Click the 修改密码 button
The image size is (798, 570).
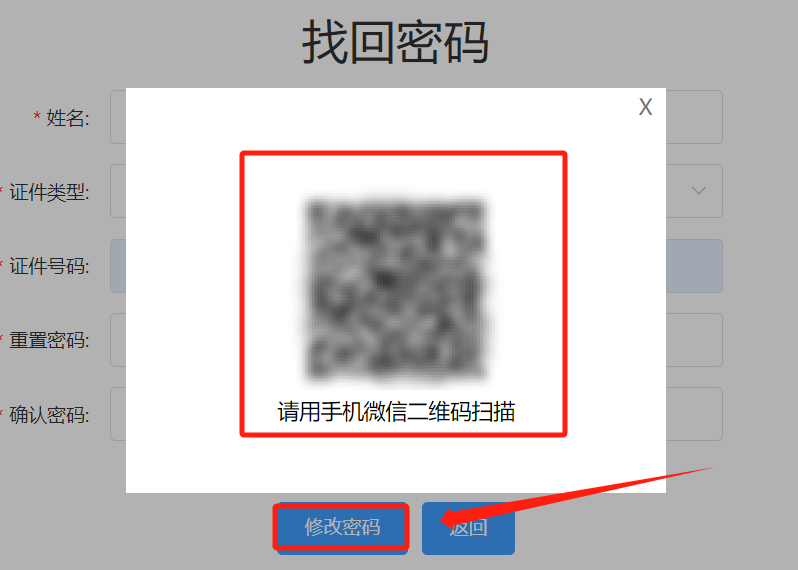[x=342, y=528]
